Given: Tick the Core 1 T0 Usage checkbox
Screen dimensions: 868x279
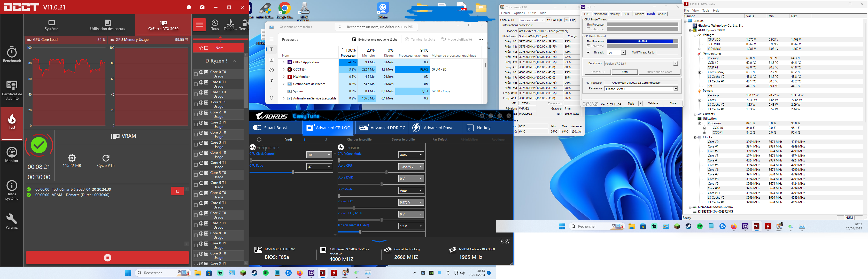Looking at the screenshot, I should coord(196,94).
